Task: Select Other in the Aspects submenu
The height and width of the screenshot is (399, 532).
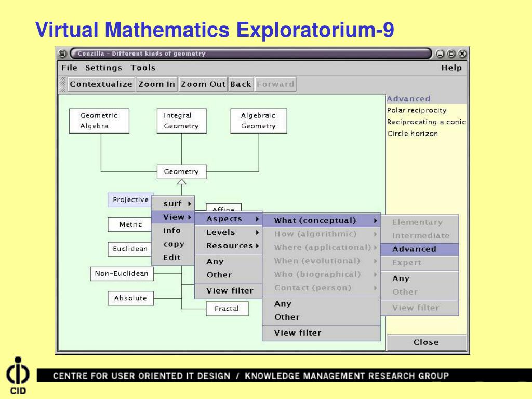Action: 321,317
